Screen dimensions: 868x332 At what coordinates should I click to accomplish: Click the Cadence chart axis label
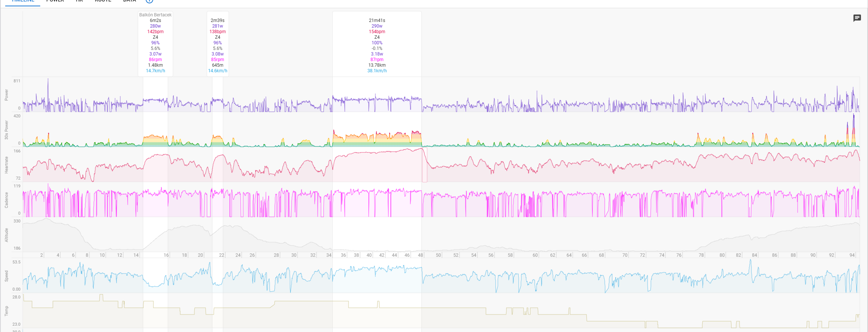[x=6, y=200]
